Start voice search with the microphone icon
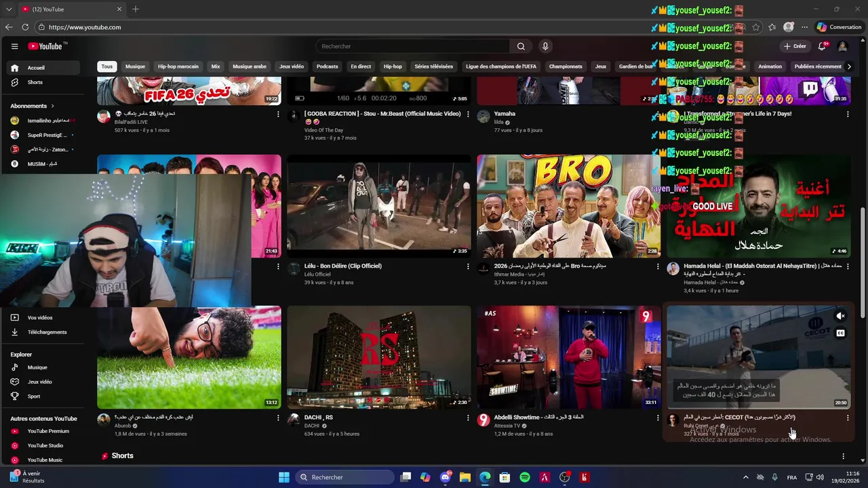Viewport: 868px width, 488px height. 545,46
